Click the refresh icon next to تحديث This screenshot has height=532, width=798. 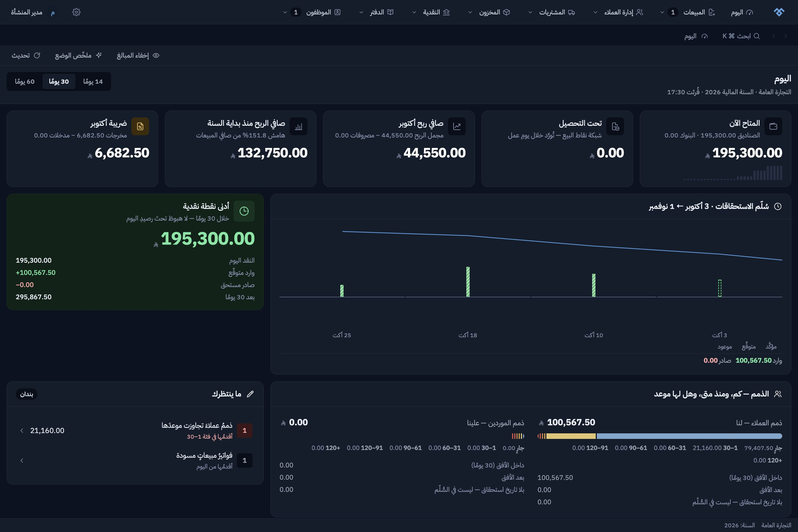[x=37, y=55]
